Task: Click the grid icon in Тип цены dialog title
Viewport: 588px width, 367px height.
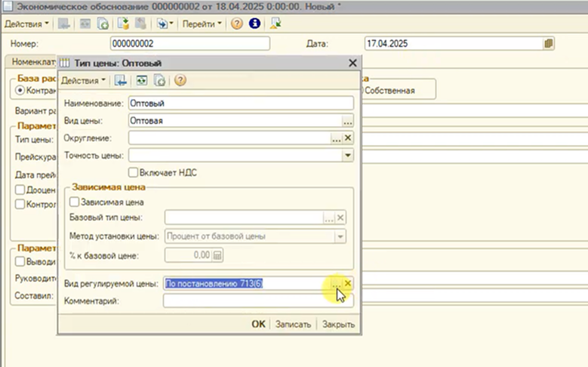Action: 65,63
